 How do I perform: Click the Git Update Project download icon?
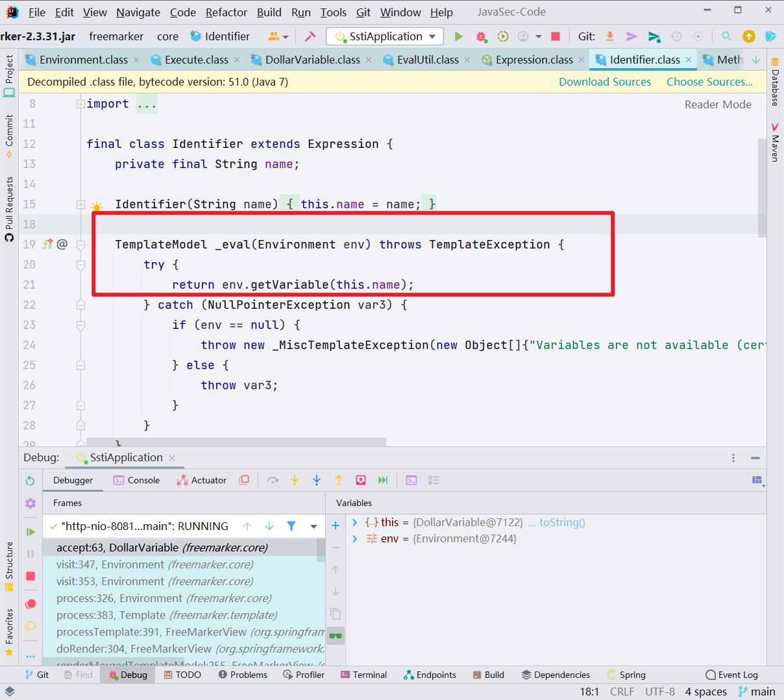[x=609, y=36]
